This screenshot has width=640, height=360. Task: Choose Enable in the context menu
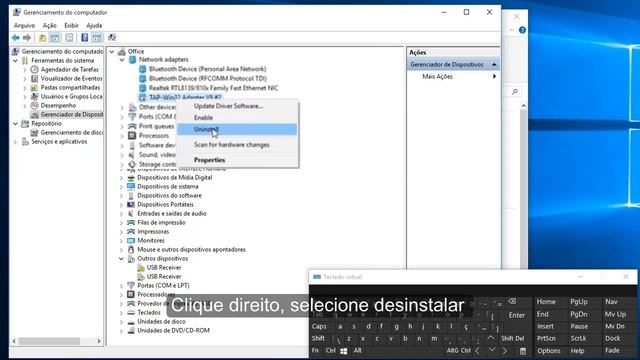[x=203, y=118]
